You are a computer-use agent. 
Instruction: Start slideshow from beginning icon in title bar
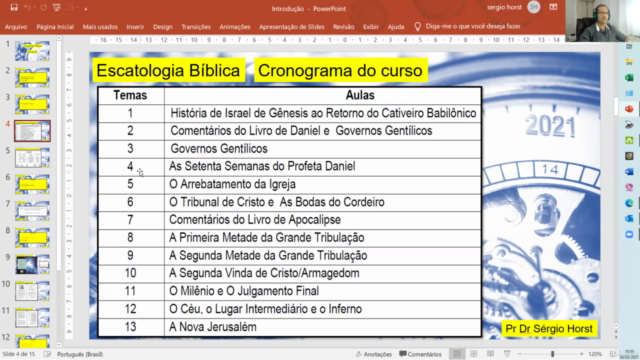pos(57,7)
